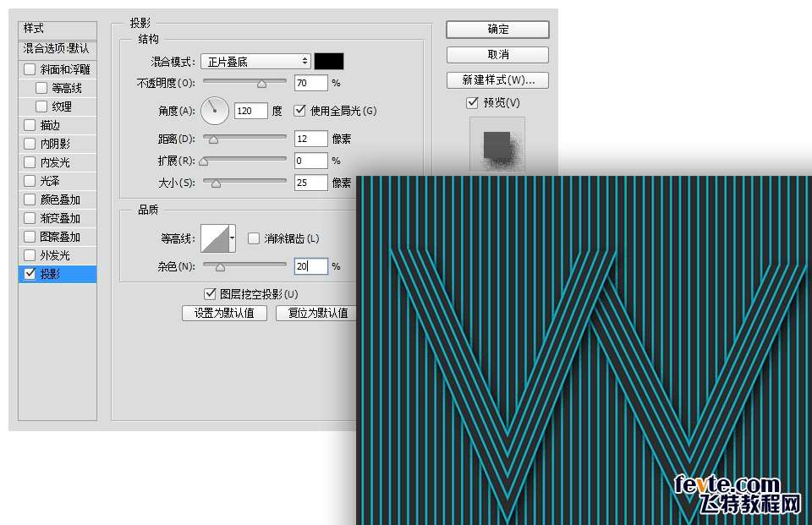Viewport: 812px width, 525px height.
Task: Select the 斜面和浮雕 style row
Action: (58, 68)
